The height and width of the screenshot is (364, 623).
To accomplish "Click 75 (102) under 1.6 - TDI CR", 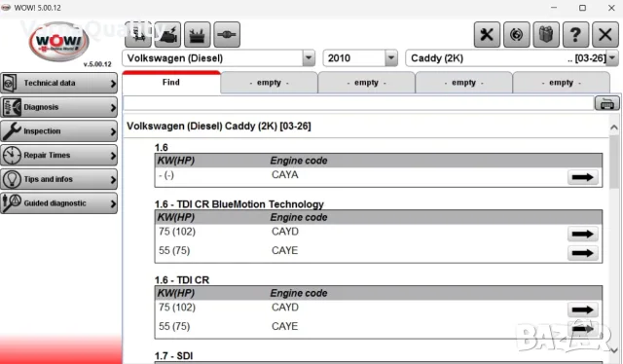I will click(177, 308).
